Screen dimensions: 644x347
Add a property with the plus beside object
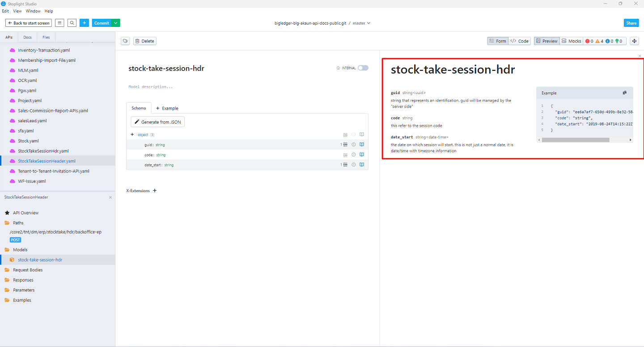pos(132,135)
